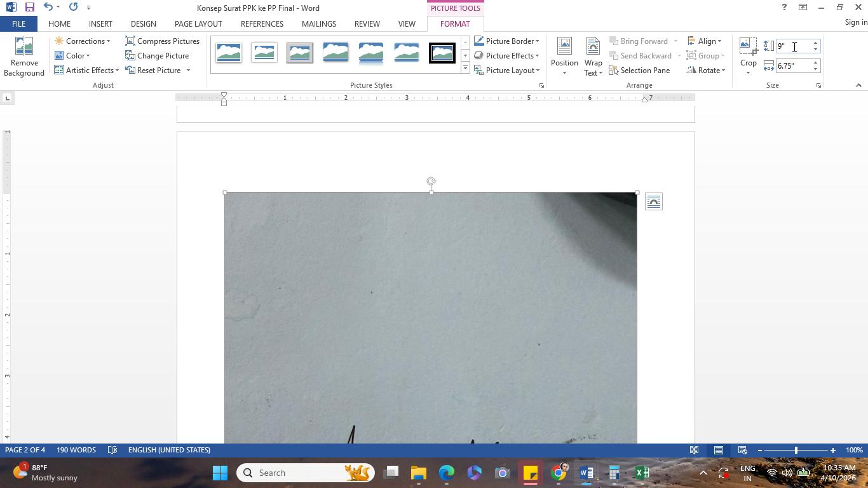Click the picture rotation handle
Viewport: 868px width, 488px height.
click(431, 182)
